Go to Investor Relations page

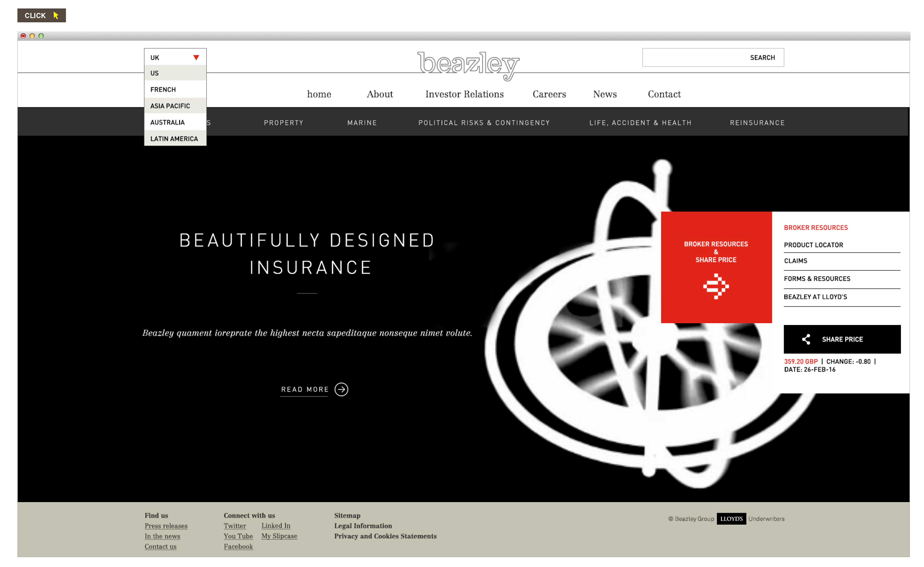click(x=464, y=94)
